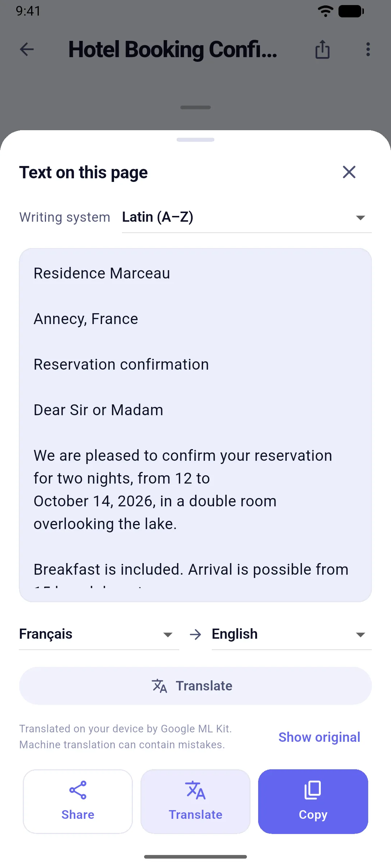The width and height of the screenshot is (391, 868).
Task: Click the translate icon in the wide Translate button
Action: tap(159, 686)
